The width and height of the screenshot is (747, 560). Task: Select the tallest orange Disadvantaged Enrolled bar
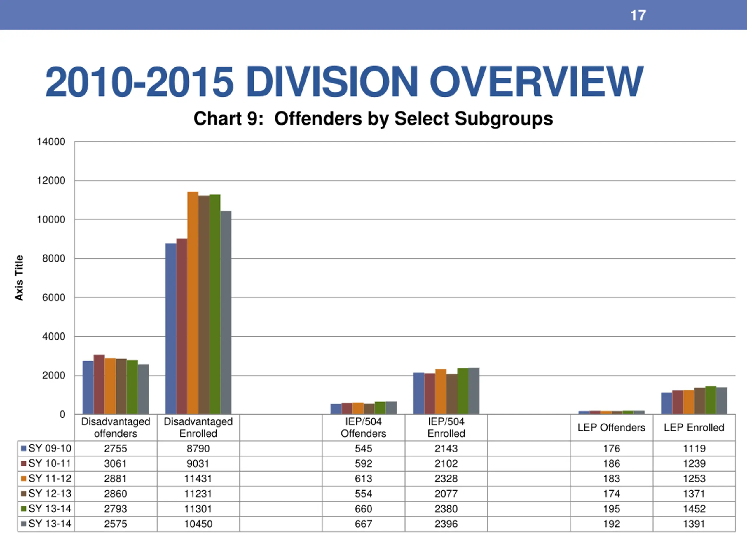click(x=193, y=303)
